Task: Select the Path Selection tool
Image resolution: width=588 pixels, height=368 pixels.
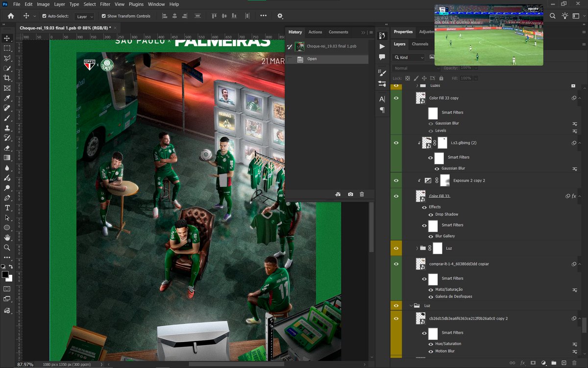Action: coord(7,218)
